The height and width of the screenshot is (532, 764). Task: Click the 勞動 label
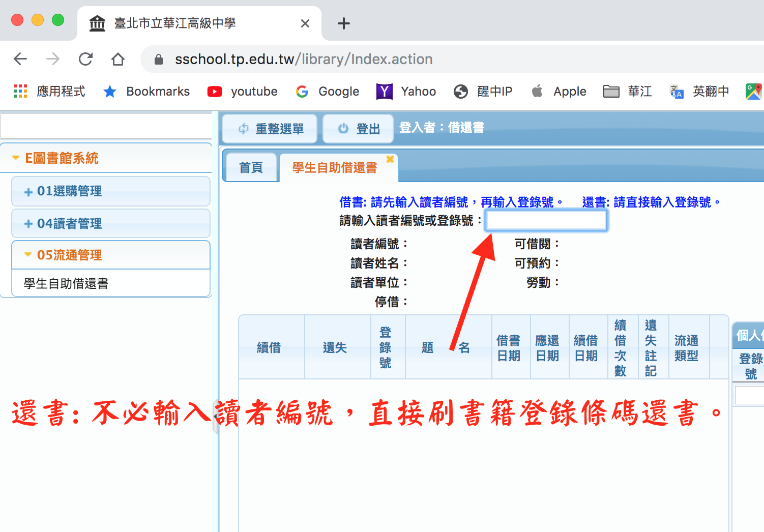pos(543,283)
